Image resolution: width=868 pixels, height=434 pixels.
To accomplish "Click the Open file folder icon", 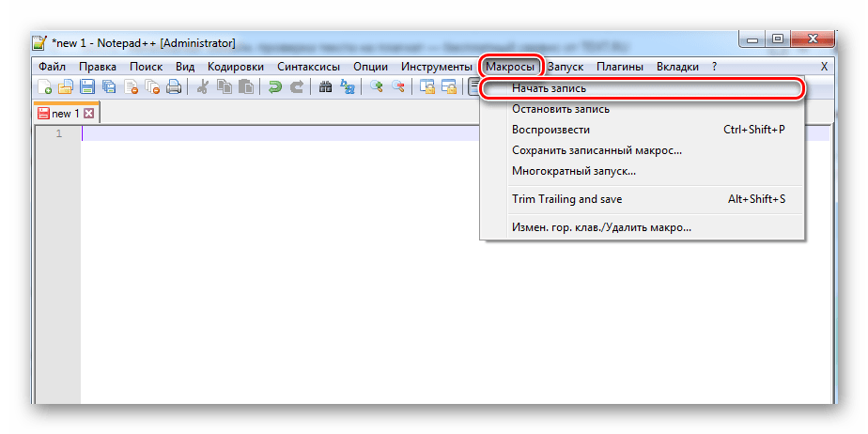I will coord(66,87).
